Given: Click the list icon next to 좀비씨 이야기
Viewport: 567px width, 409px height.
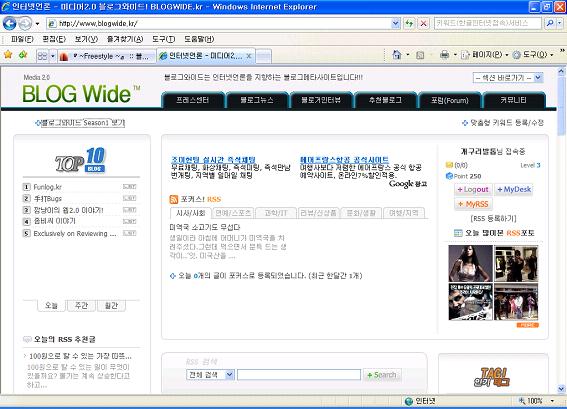Looking at the screenshot, I should pyautogui.click(x=129, y=221).
